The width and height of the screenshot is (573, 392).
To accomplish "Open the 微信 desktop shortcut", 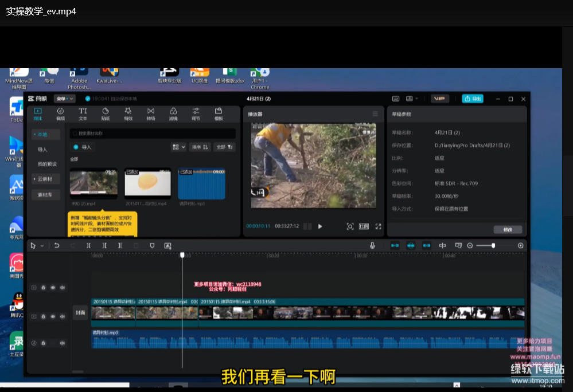I will (x=49, y=76).
